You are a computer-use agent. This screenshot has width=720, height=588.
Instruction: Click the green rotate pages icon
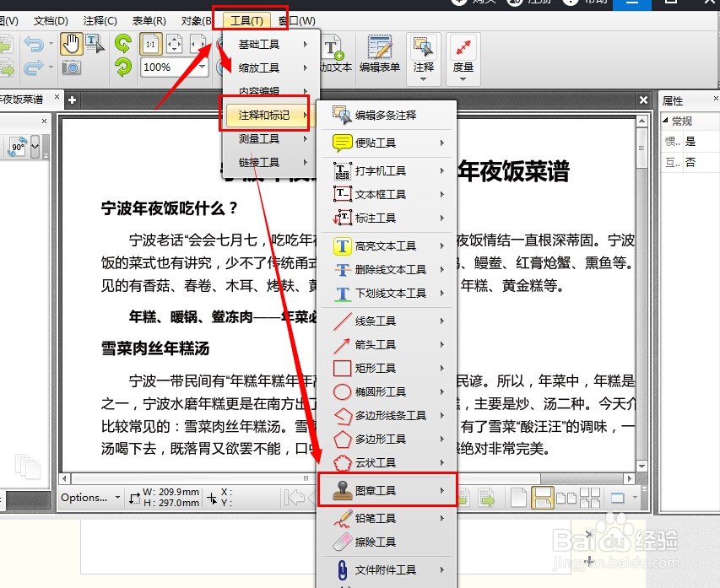coord(122,44)
